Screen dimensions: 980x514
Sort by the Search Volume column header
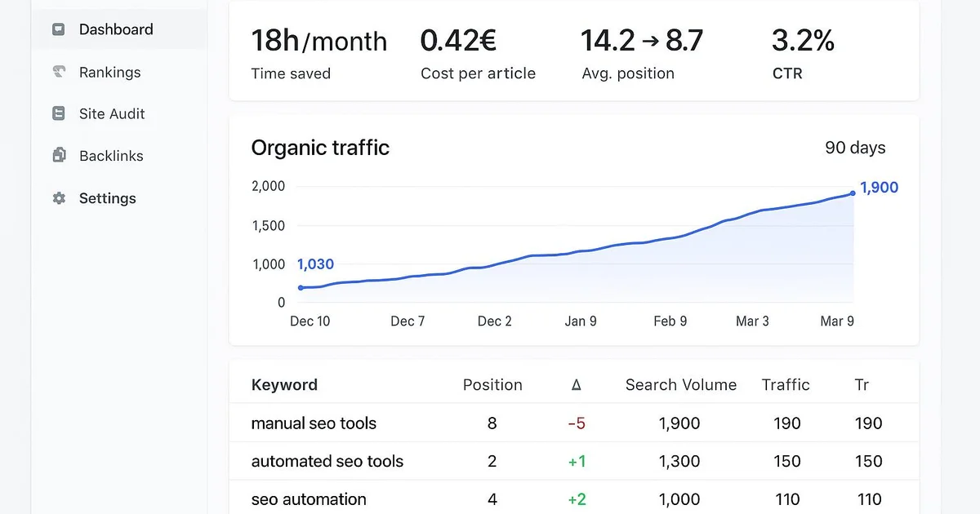[x=681, y=385]
